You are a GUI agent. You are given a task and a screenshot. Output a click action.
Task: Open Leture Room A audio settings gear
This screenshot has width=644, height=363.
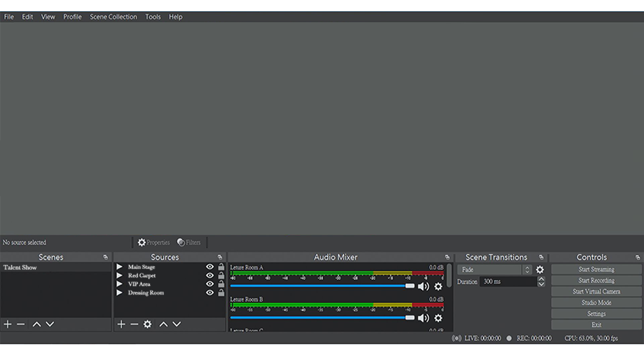tap(439, 286)
